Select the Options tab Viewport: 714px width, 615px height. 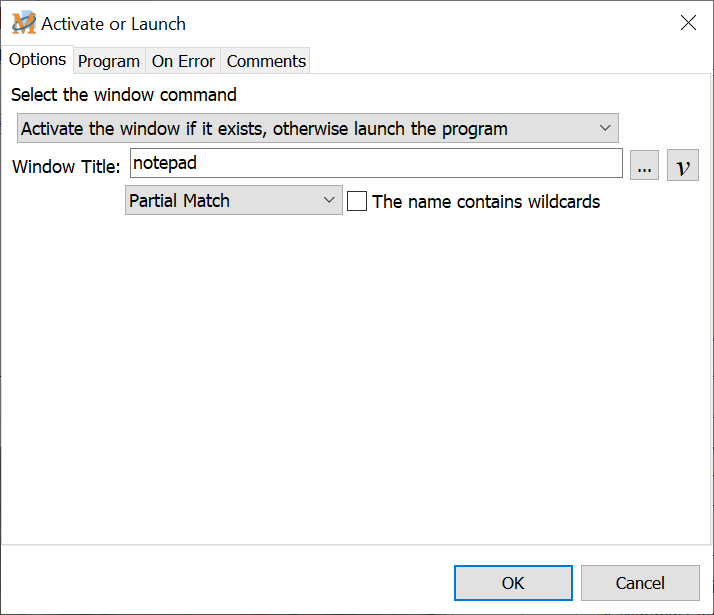click(x=38, y=59)
